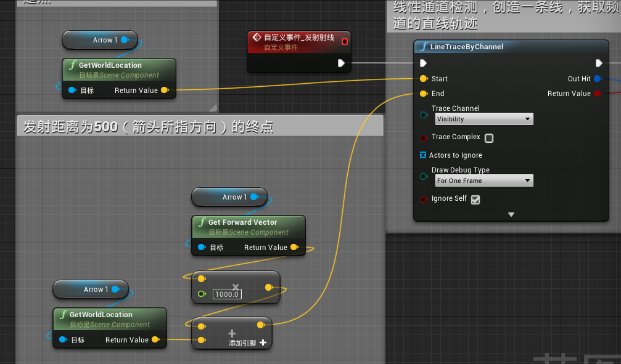Click the Start input pin on LineTraceByChannel
The image size is (621, 364).
tap(423, 79)
